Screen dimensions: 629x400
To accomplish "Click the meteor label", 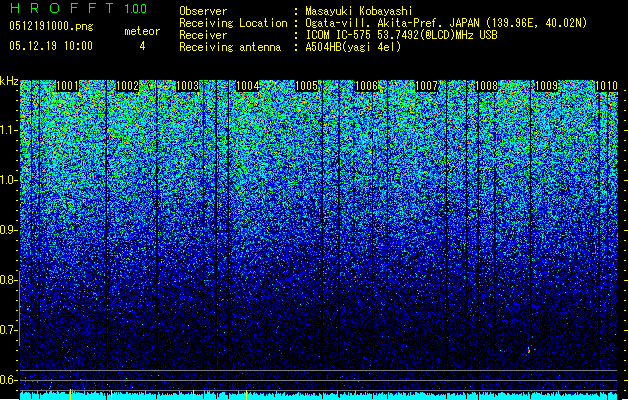I will click(x=142, y=31).
